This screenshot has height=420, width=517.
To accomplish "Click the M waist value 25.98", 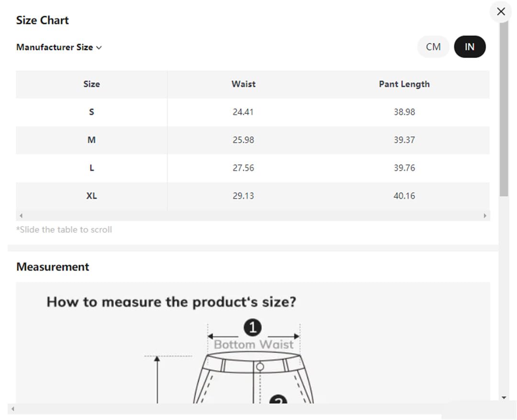I will 243,140.
